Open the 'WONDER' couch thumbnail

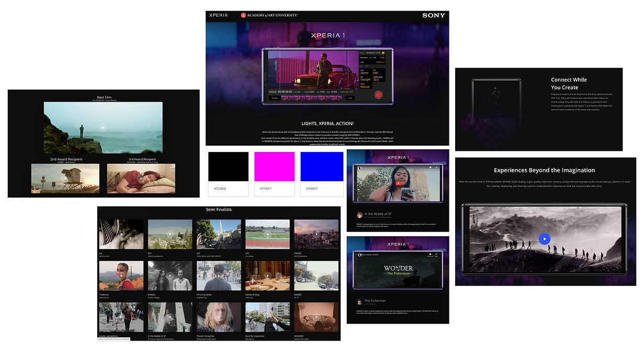316,317
